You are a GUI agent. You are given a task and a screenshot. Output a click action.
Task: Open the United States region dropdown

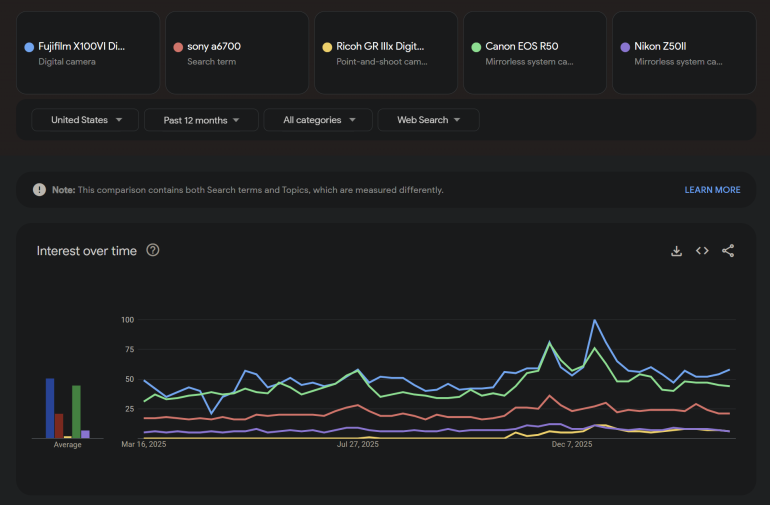tap(85, 120)
